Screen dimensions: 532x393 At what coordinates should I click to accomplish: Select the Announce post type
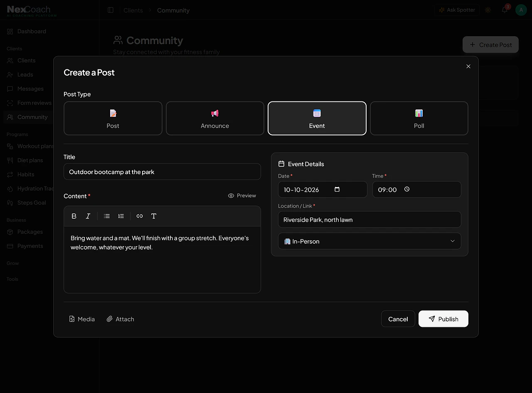tap(215, 119)
